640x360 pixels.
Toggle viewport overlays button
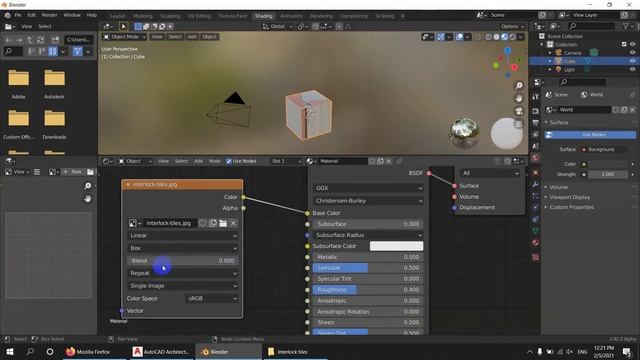(x=460, y=37)
